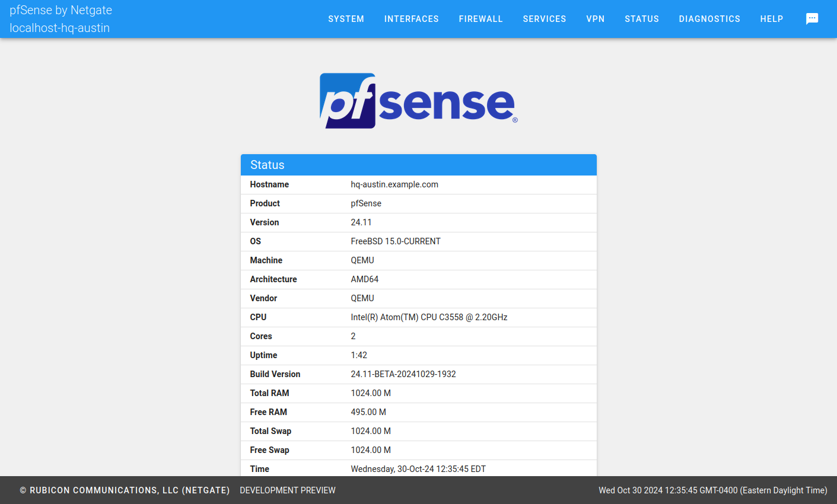This screenshot has width=837, height=504.
Task: Open the System menu
Action: (346, 19)
